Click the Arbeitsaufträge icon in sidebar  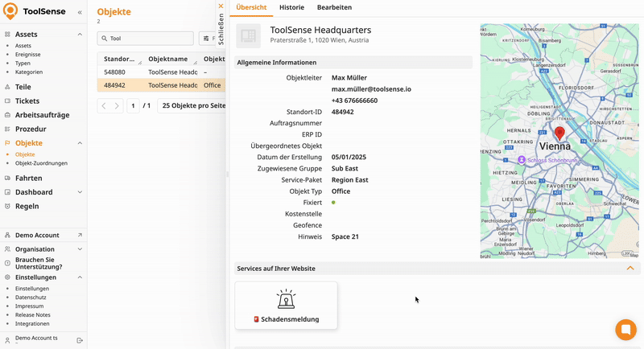(x=7, y=115)
